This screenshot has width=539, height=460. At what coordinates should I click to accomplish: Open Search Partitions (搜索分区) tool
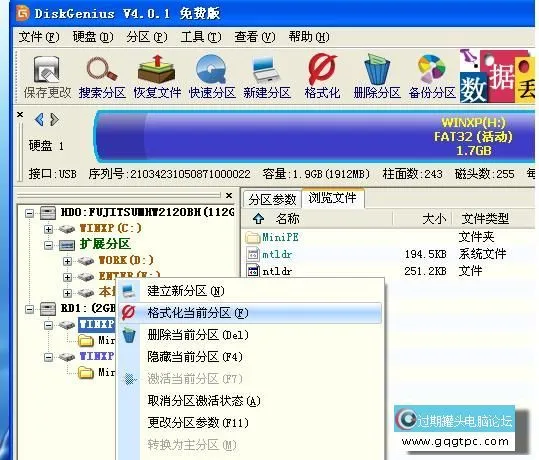tap(102, 77)
